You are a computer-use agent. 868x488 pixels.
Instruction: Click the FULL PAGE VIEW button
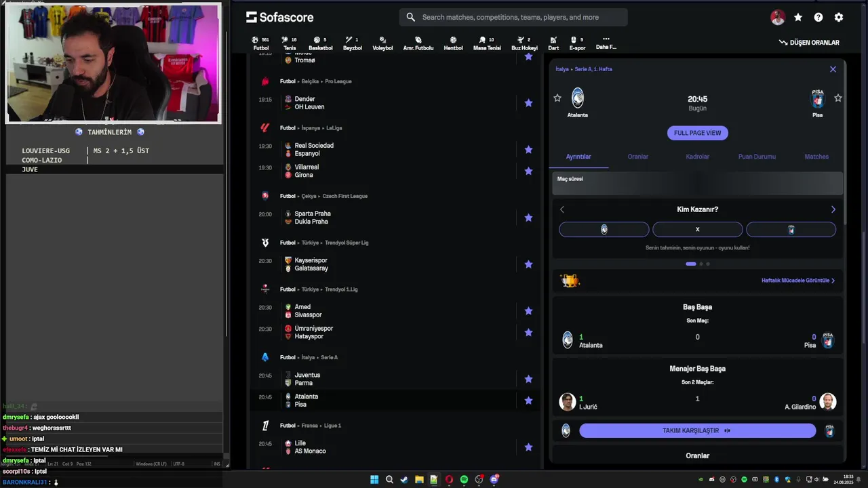click(x=698, y=133)
